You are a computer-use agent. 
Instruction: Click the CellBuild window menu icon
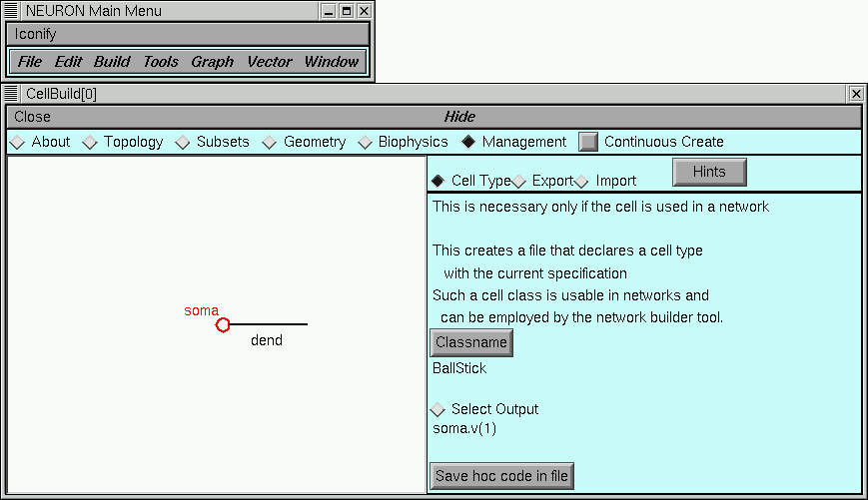point(12,94)
